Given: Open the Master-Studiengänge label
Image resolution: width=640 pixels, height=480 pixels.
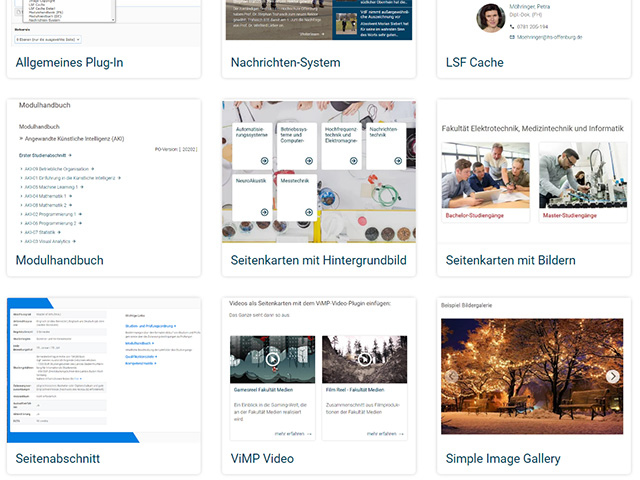Looking at the screenshot, I should click(570, 216).
